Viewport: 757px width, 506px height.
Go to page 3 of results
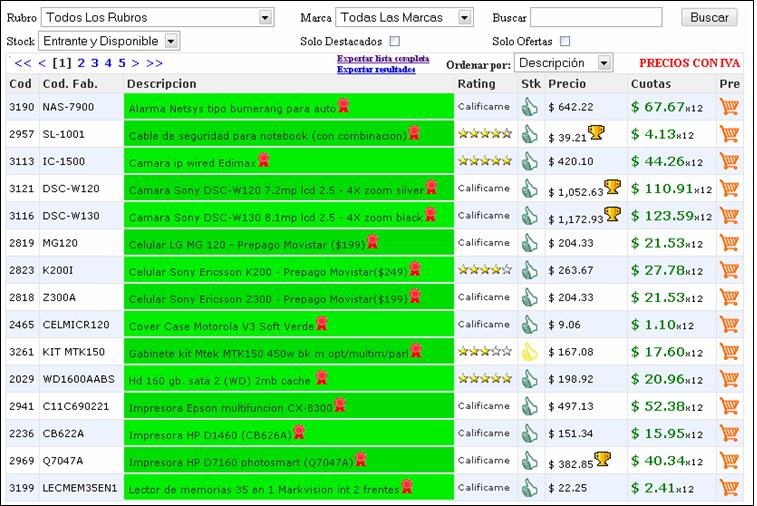[95, 63]
